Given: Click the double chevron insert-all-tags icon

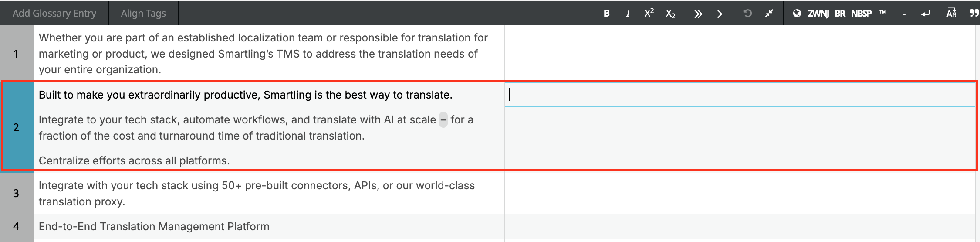Looking at the screenshot, I should pyautogui.click(x=698, y=14).
